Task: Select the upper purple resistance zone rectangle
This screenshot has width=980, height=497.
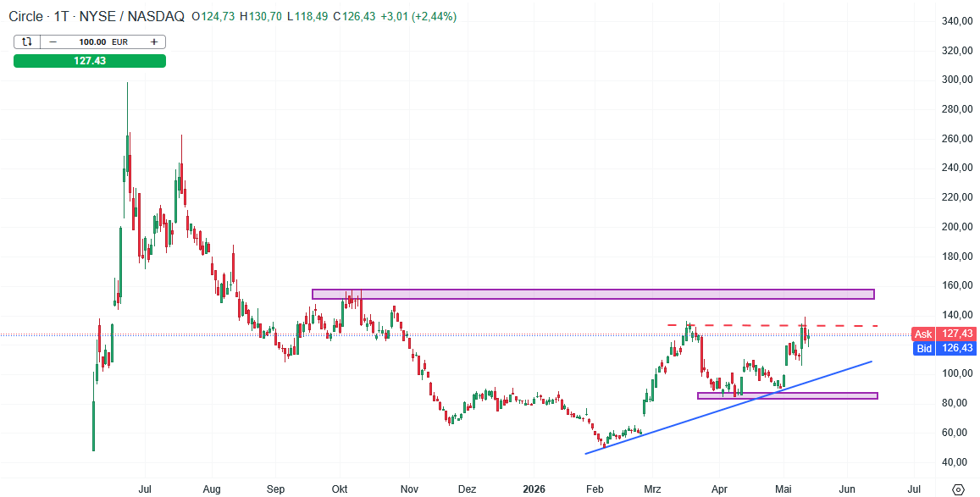Action: point(593,294)
